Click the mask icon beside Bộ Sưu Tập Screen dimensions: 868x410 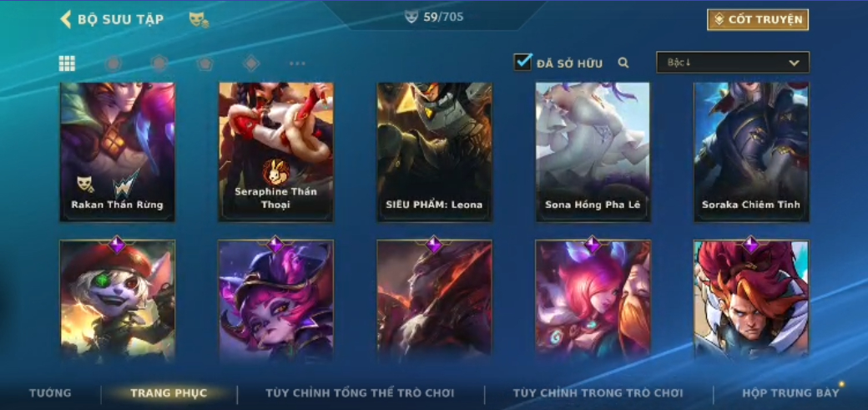pyautogui.click(x=199, y=20)
